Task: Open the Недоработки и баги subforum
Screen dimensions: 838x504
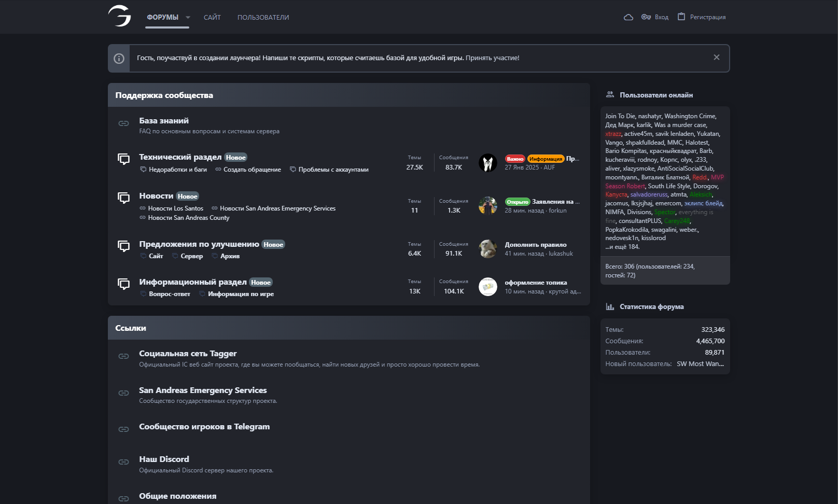Action: coord(177,170)
